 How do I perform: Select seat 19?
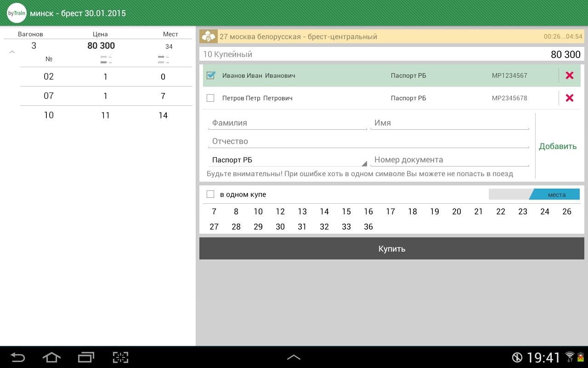pos(435,212)
